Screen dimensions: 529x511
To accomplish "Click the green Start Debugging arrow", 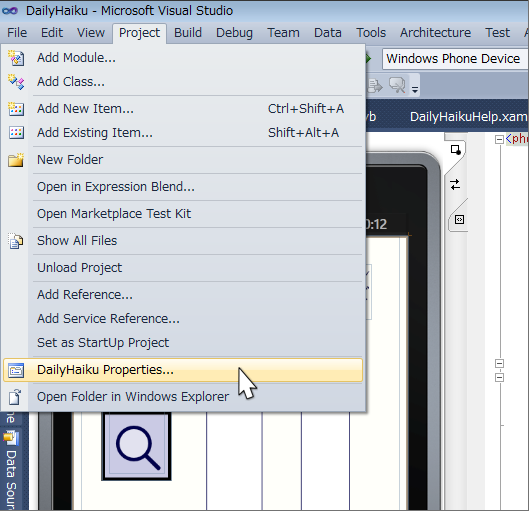I will [x=368, y=59].
